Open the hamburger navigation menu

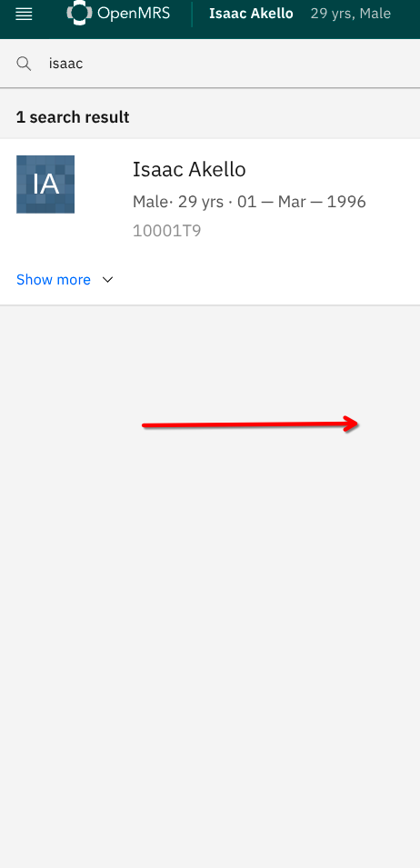coord(24,15)
